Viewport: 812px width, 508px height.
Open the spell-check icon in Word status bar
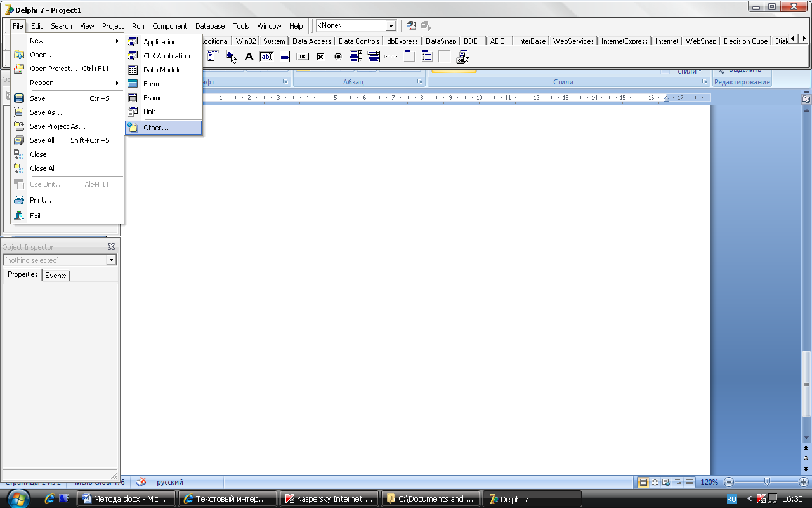141,482
